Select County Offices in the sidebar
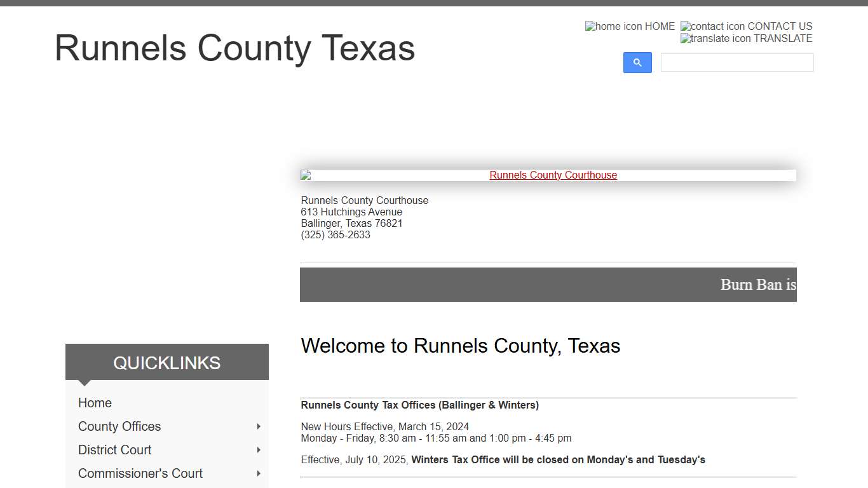Viewport: 868px width, 488px height. pos(119,426)
